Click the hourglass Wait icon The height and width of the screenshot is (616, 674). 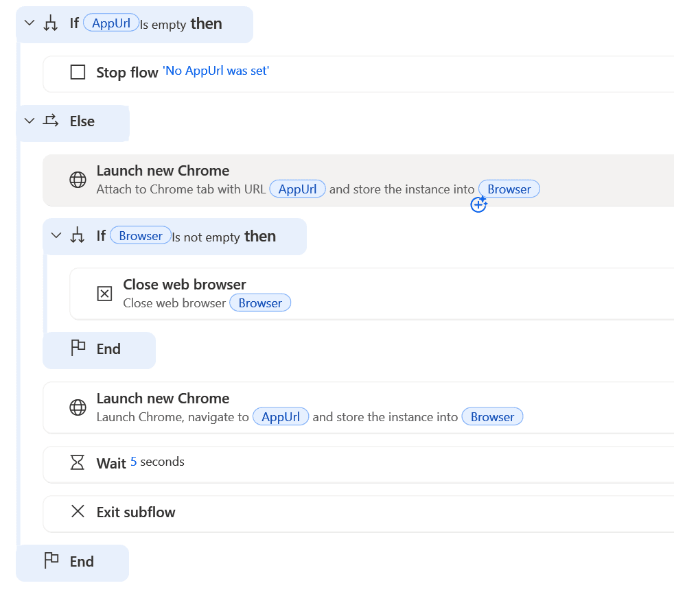click(78, 462)
